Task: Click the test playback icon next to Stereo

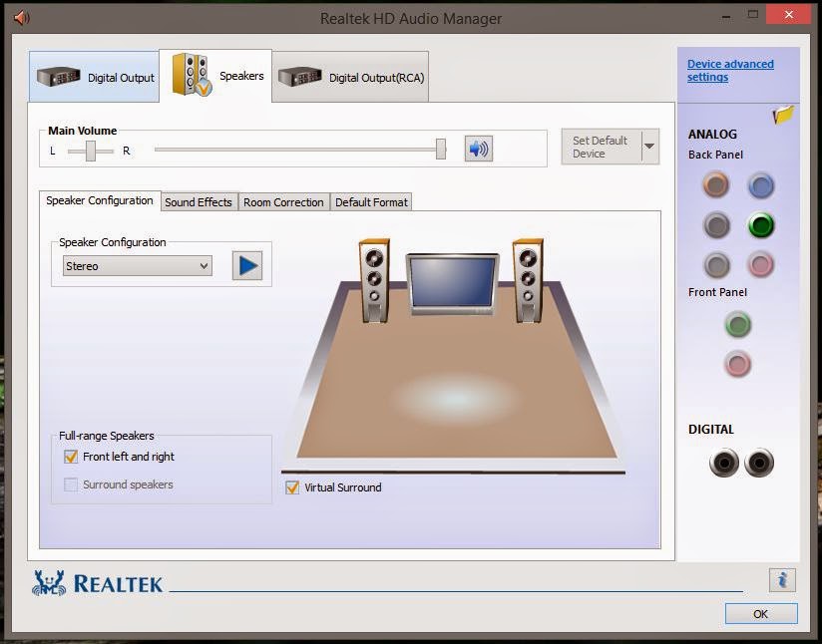Action: [246, 265]
